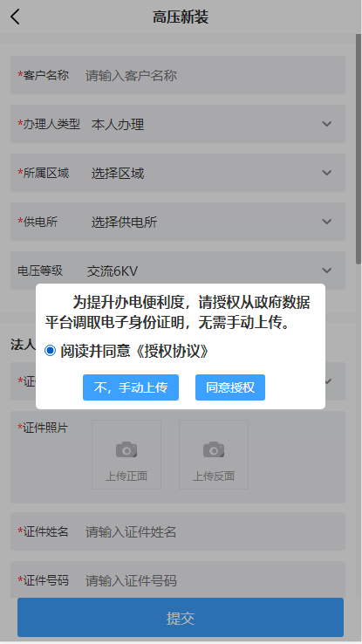The image size is (362, 644).
Task: Click the 证件姓名 input field
Action: click(x=178, y=532)
